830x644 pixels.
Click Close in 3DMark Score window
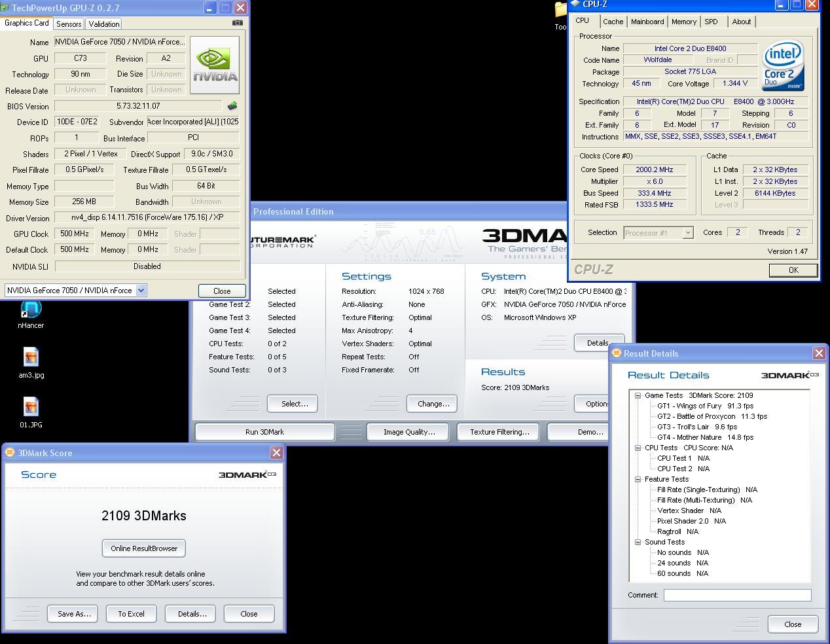[x=249, y=614]
